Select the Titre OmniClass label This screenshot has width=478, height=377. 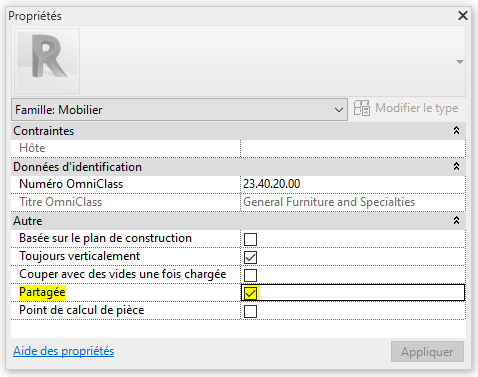coord(60,202)
